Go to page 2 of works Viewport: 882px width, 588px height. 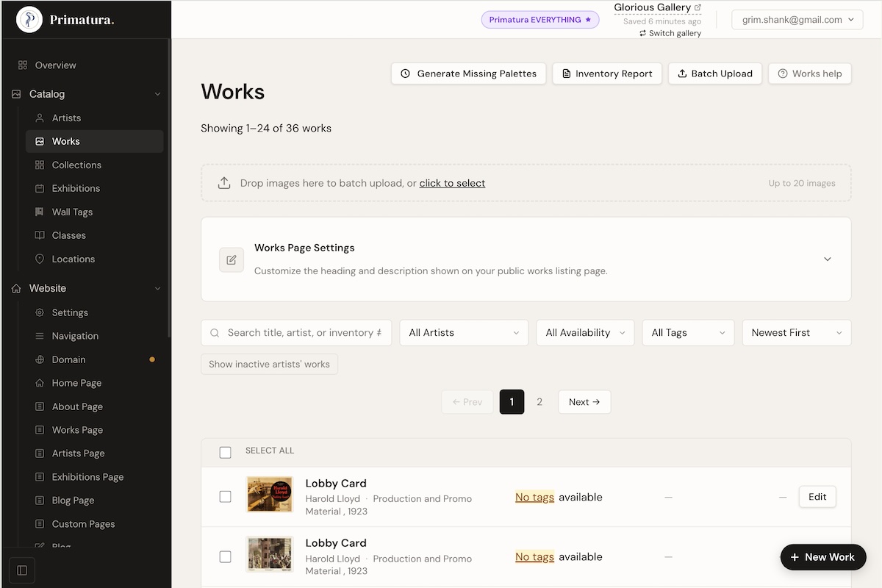[539, 402]
